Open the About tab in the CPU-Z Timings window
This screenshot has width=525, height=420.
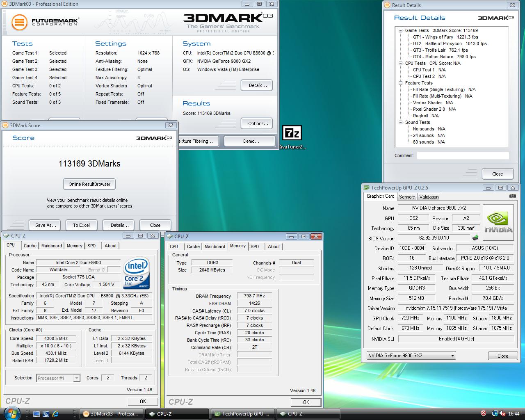click(x=274, y=247)
